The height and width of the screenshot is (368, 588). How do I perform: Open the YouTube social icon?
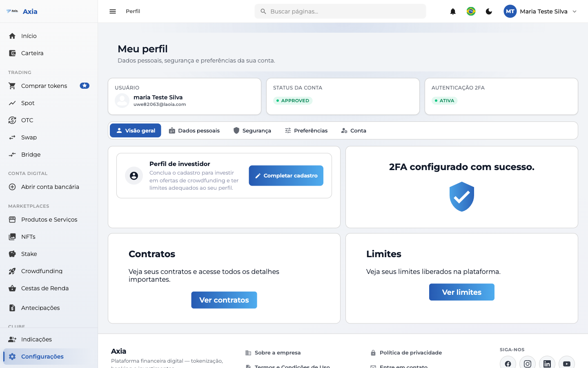pyautogui.click(x=567, y=364)
